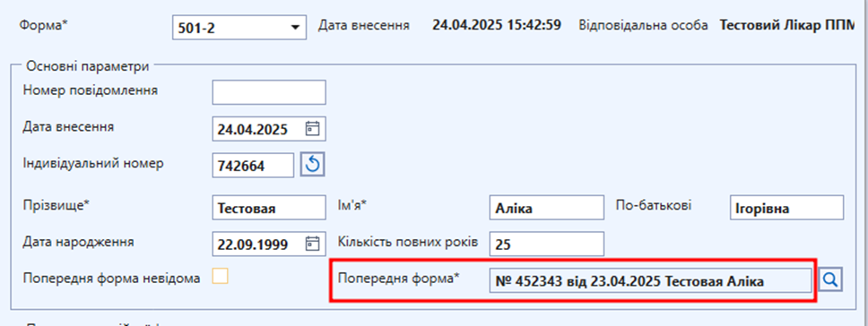Regenerate the individual number with the refresh icon
The image size is (868, 326).
click(313, 165)
